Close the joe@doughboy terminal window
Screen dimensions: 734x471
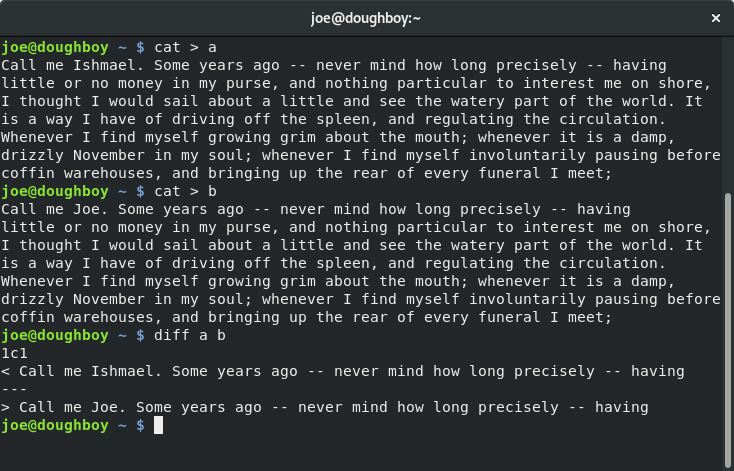(716, 18)
